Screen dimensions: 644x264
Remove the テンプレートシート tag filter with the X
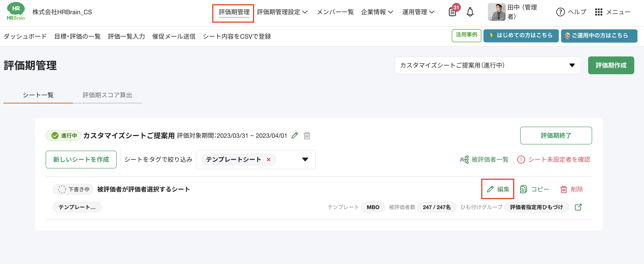269,160
